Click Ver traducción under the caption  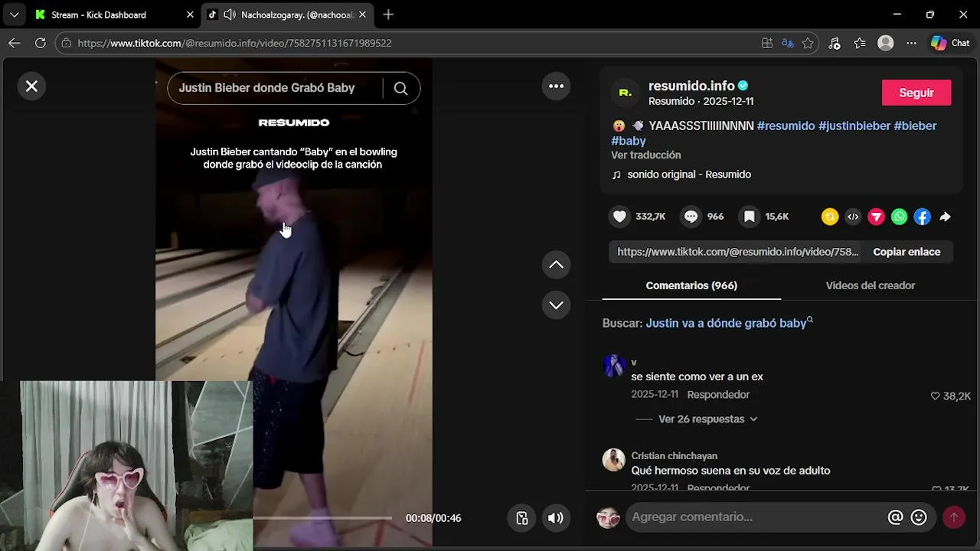pos(645,155)
